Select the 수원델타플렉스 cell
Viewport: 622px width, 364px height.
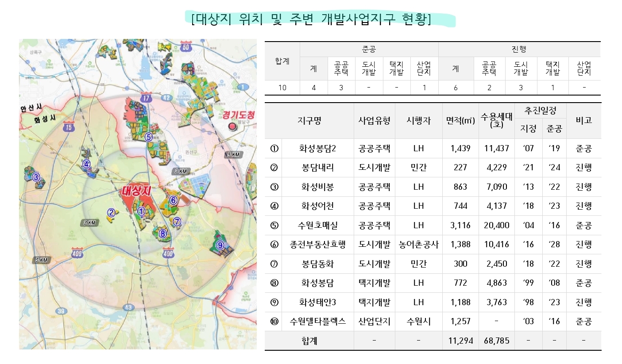tap(317, 322)
